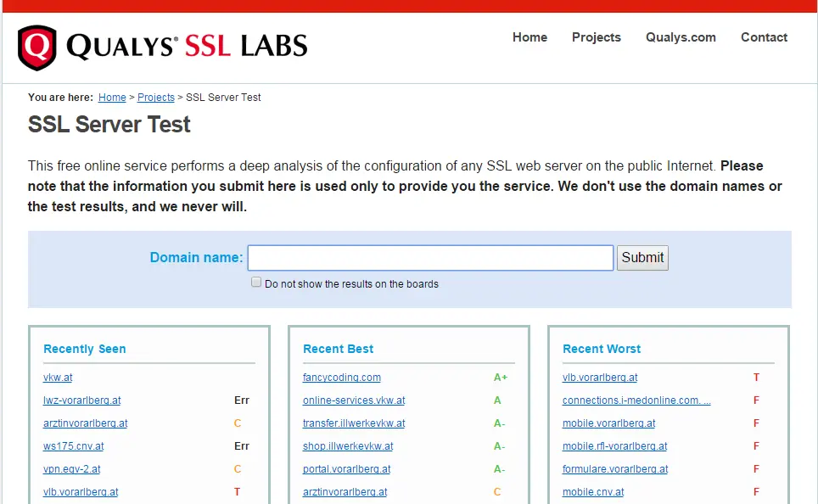Open arztinvorarlberg.at in Recent Best
This screenshot has height=504, width=818.
point(345,492)
